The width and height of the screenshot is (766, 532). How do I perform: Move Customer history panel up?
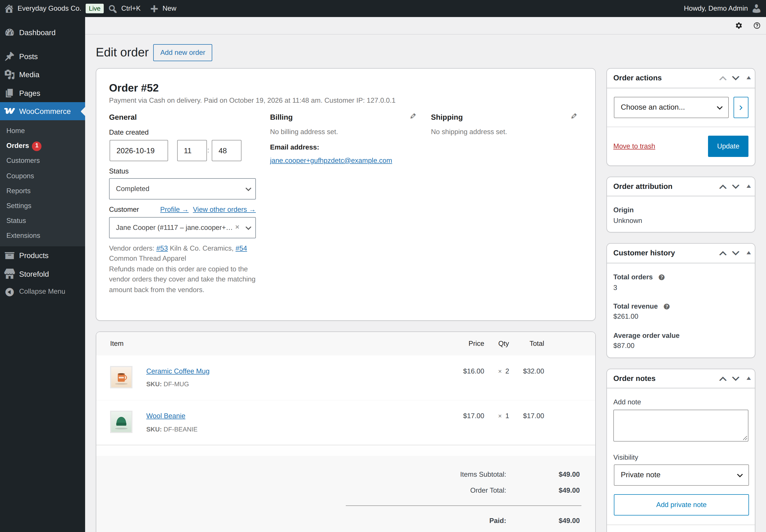[723, 253]
